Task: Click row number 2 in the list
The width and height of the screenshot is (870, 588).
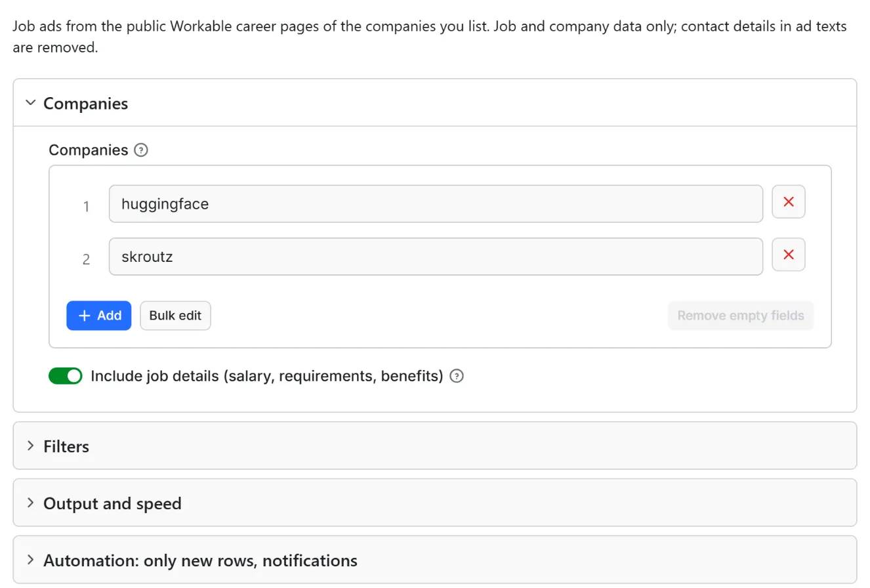Action: point(86,259)
